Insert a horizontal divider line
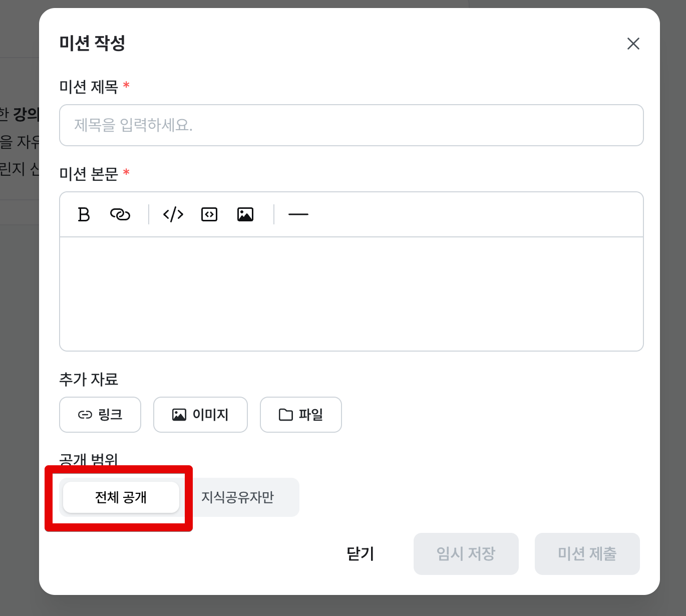 pyautogui.click(x=298, y=214)
